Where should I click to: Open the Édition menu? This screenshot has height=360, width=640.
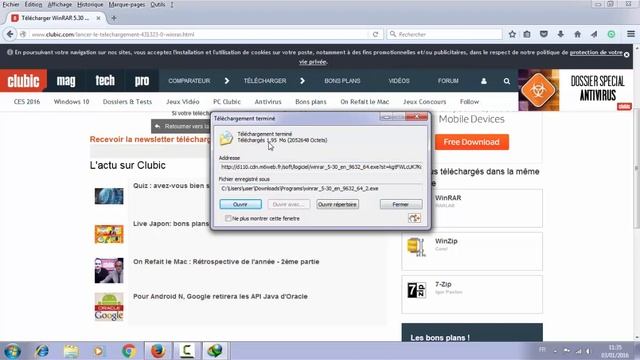33,4
